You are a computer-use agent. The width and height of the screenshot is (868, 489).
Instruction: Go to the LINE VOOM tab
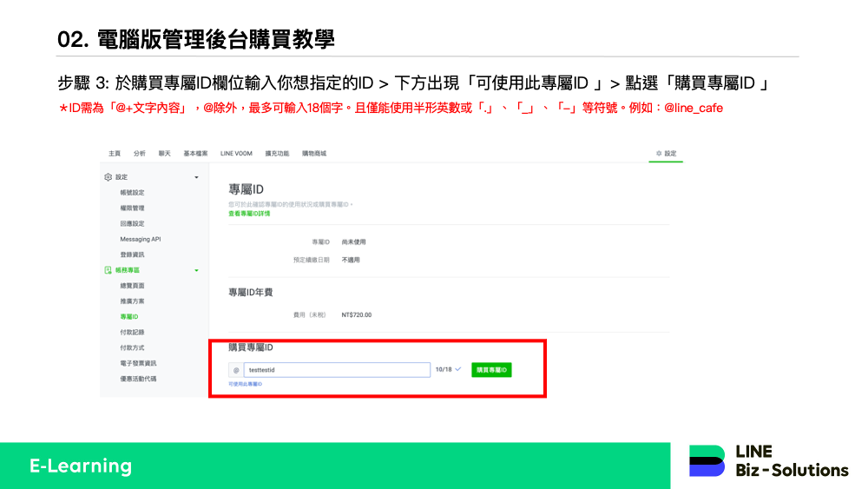(236, 154)
